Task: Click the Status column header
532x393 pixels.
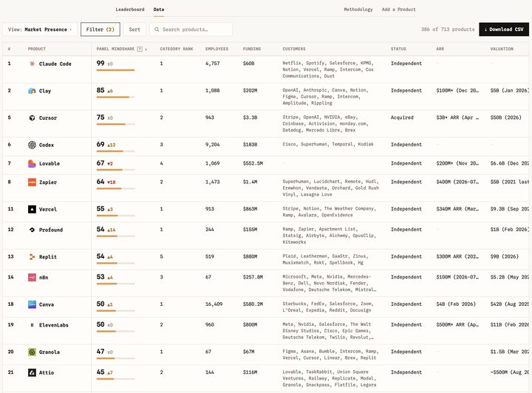Action: click(x=398, y=49)
